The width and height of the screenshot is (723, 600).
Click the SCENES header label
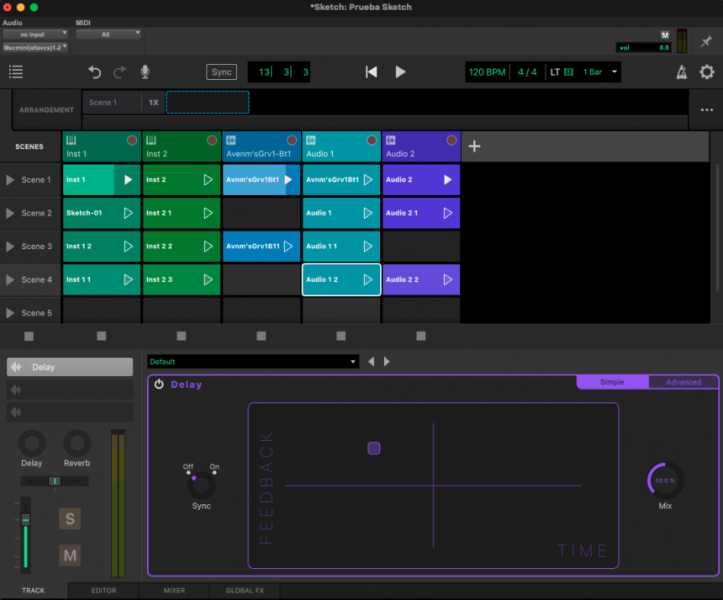point(29,146)
